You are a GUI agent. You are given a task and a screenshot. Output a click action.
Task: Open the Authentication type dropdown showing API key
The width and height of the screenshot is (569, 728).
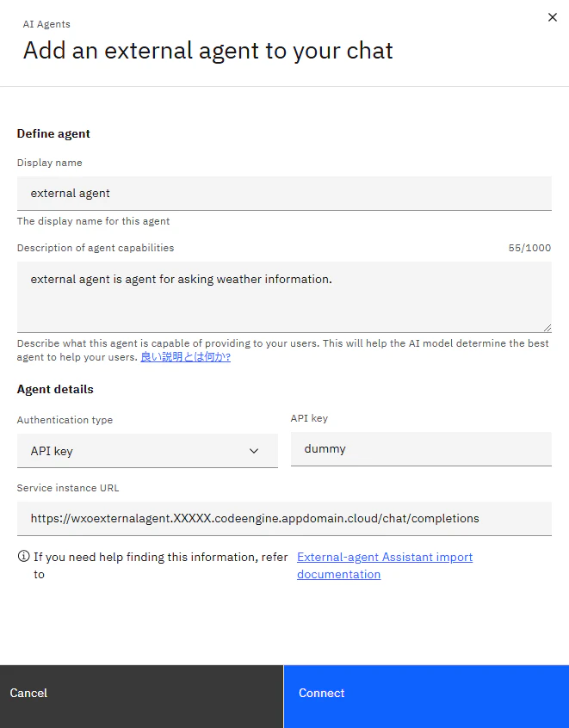tap(147, 451)
